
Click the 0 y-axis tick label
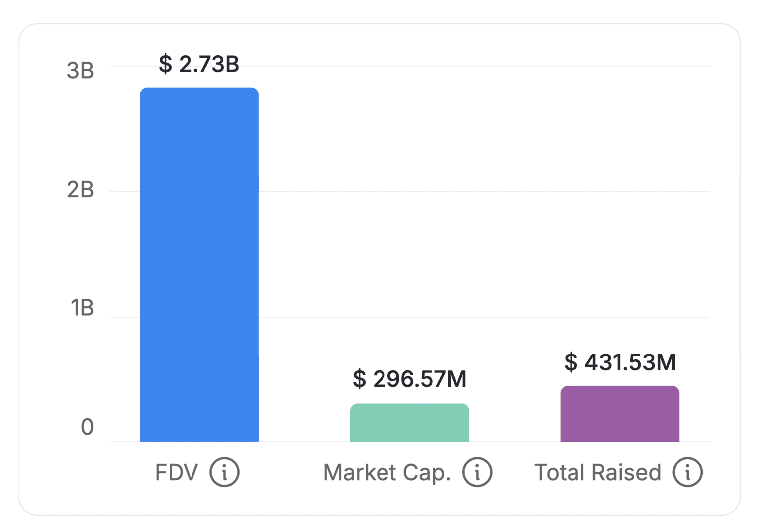tap(87, 427)
